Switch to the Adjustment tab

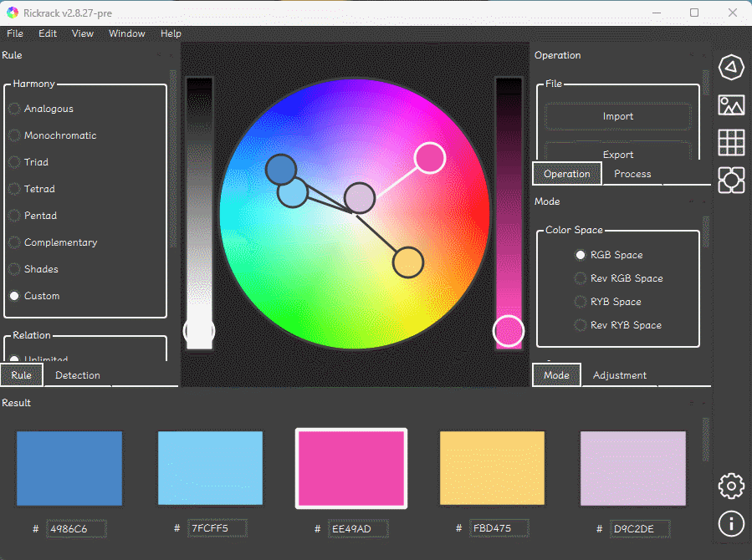tap(619, 375)
